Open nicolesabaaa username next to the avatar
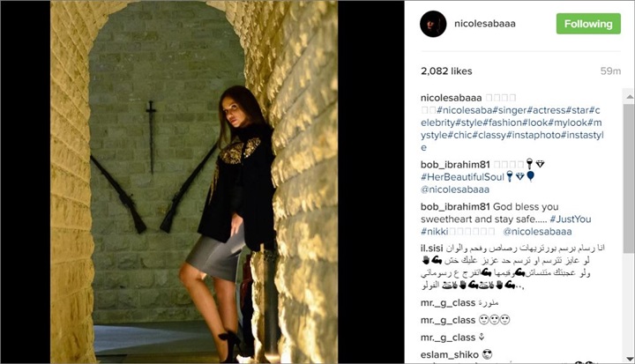Viewport: 635px width, 364px height. tap(485, 24)
